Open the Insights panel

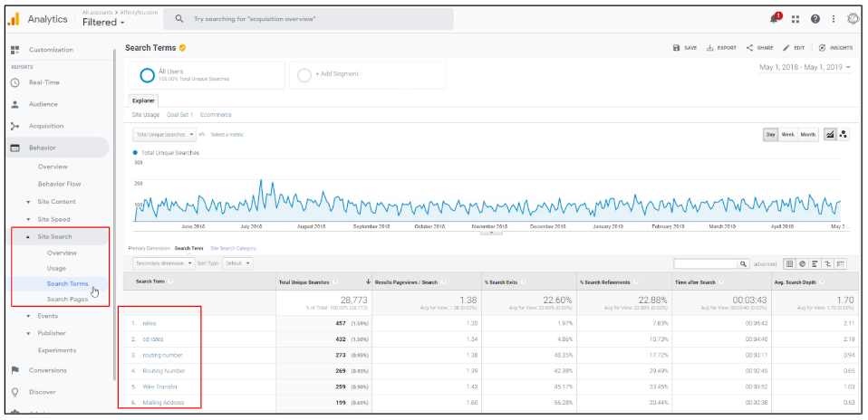[x=835, y=48]
